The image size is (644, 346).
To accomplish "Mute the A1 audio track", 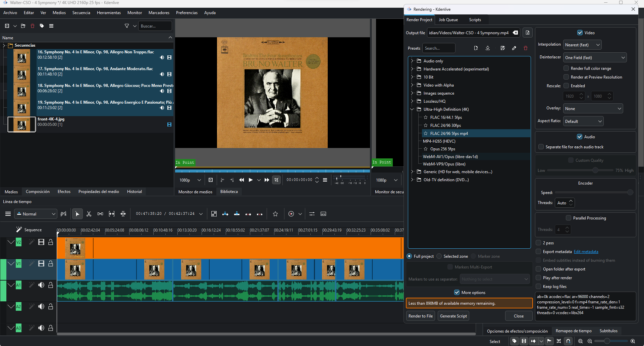I will coord(41,285).
